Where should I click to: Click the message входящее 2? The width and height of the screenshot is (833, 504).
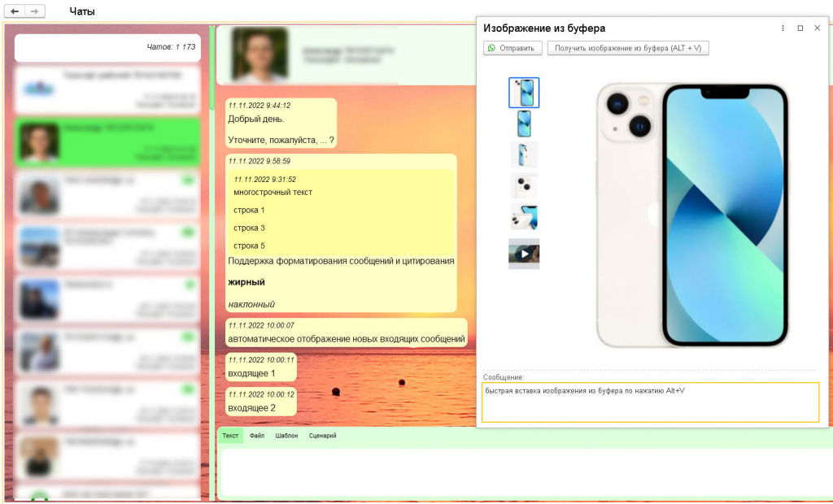[252, 408]
